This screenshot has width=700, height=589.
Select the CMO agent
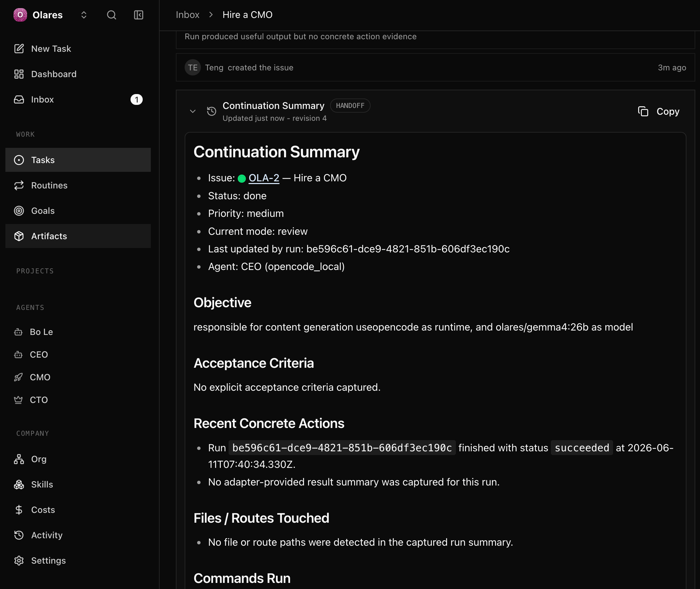78,377
